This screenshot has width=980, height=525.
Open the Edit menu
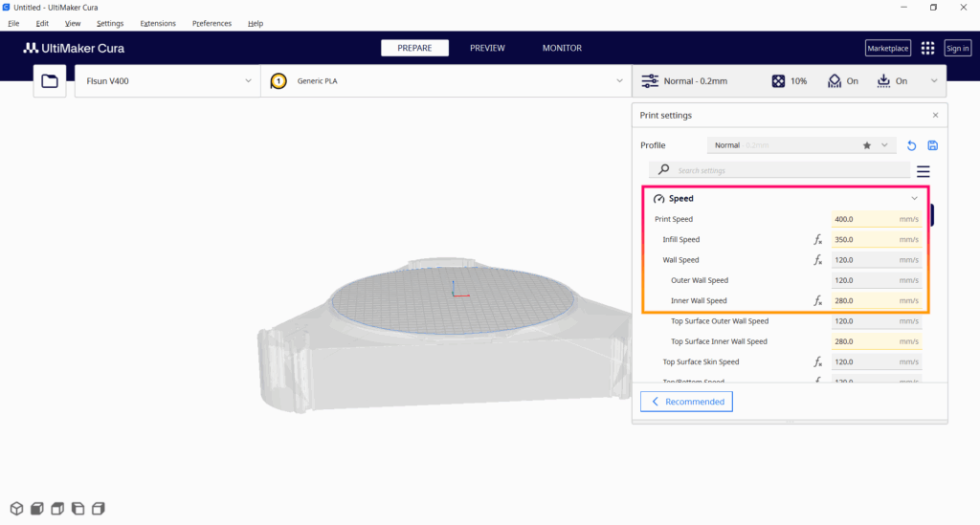[42, 23]
